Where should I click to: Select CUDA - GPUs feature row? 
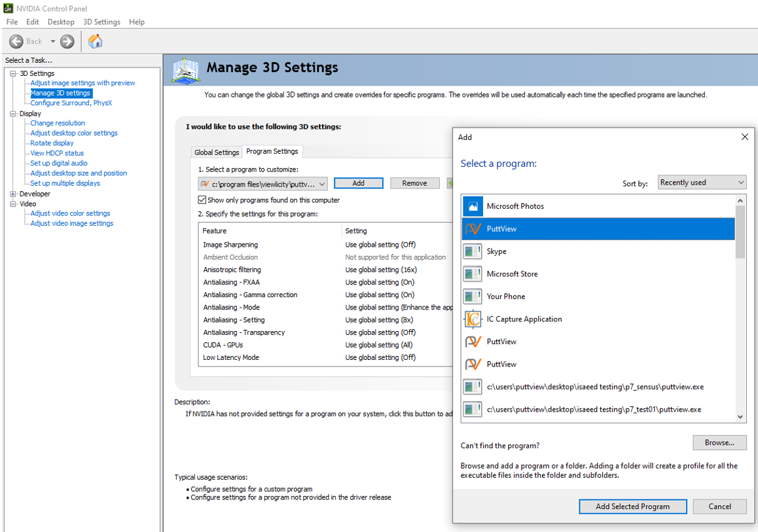326,345
